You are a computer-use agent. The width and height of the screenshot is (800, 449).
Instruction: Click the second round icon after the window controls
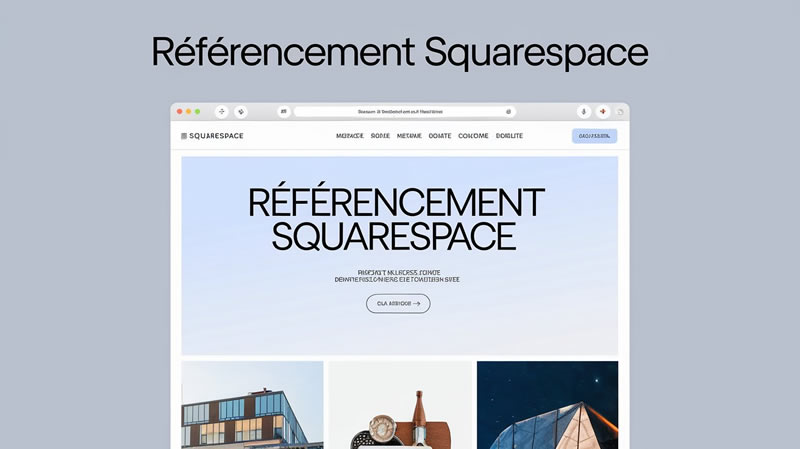[241, 112]
